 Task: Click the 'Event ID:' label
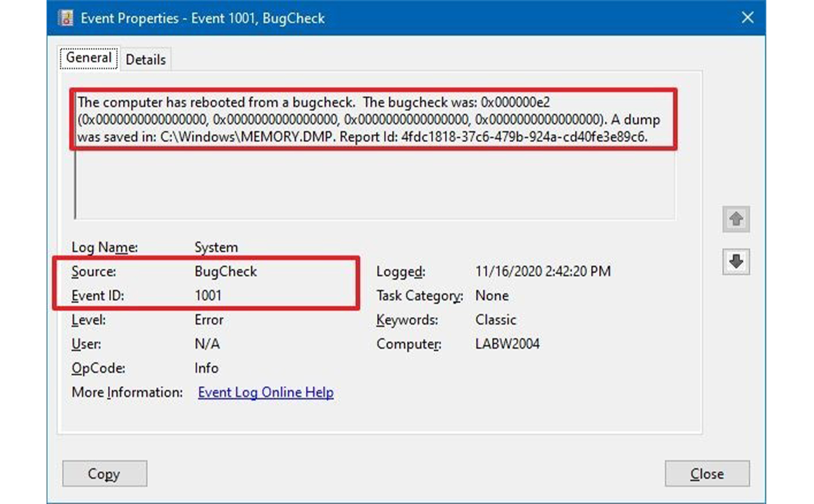click(x=98, y=296)
